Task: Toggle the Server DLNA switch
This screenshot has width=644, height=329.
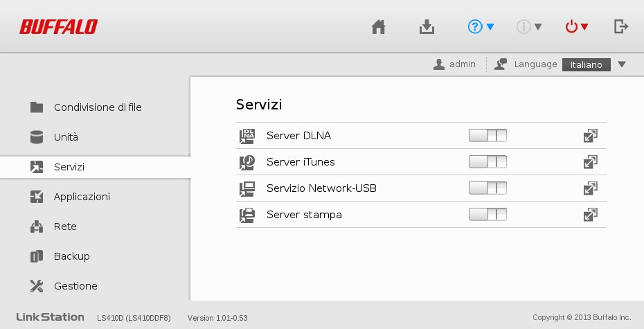Action: point(488,136)
